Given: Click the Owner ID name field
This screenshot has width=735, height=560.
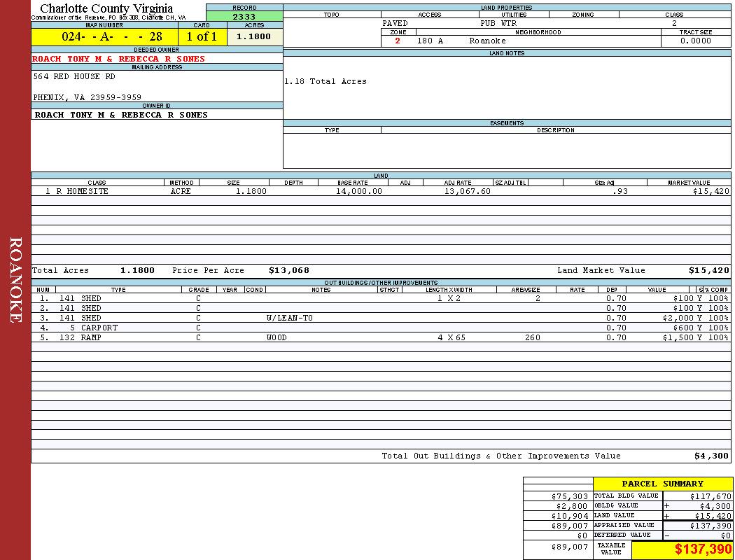Looking at the screenshot, I should (x=121, y=115).
